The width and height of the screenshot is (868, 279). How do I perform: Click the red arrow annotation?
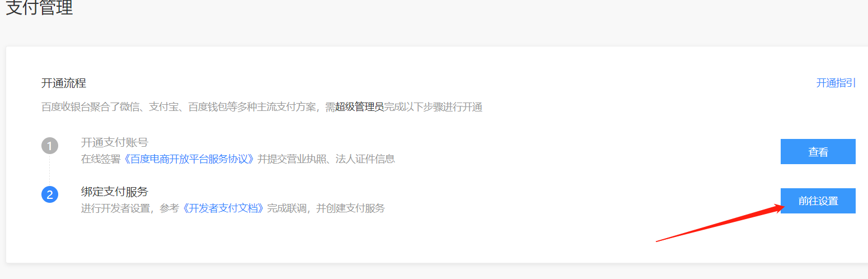point(720,224)
